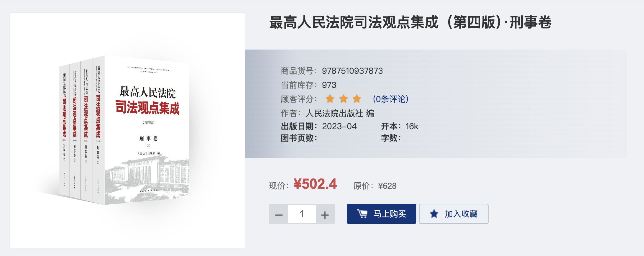Click the publication date 2023-04
Viewport: 644px width, 256px height.
click(x=339, y=127)
